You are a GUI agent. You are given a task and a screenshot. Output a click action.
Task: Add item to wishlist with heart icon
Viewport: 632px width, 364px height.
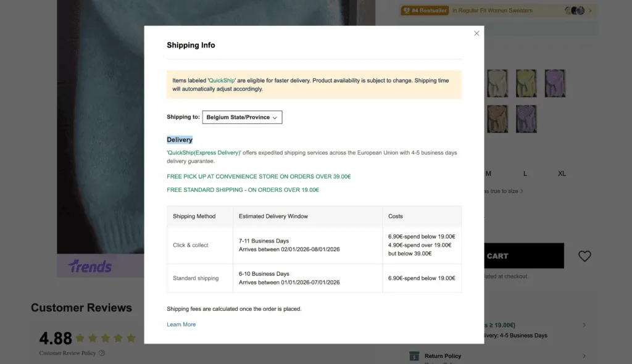(584, 256)
